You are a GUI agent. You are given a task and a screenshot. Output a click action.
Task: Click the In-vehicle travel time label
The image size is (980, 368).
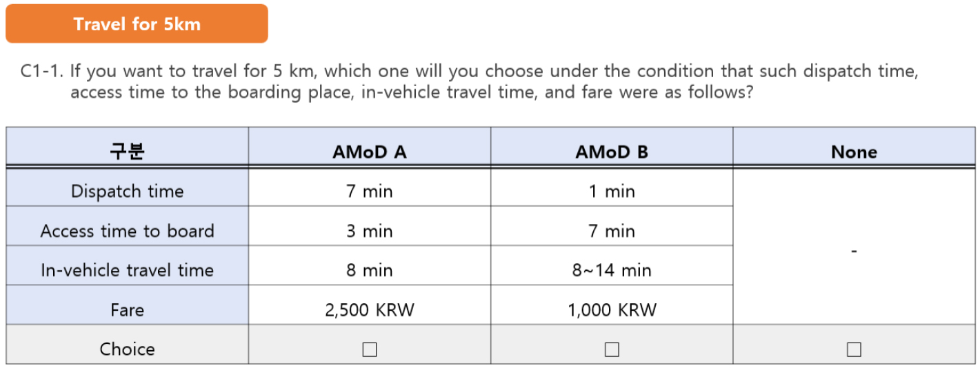[128, 270]
